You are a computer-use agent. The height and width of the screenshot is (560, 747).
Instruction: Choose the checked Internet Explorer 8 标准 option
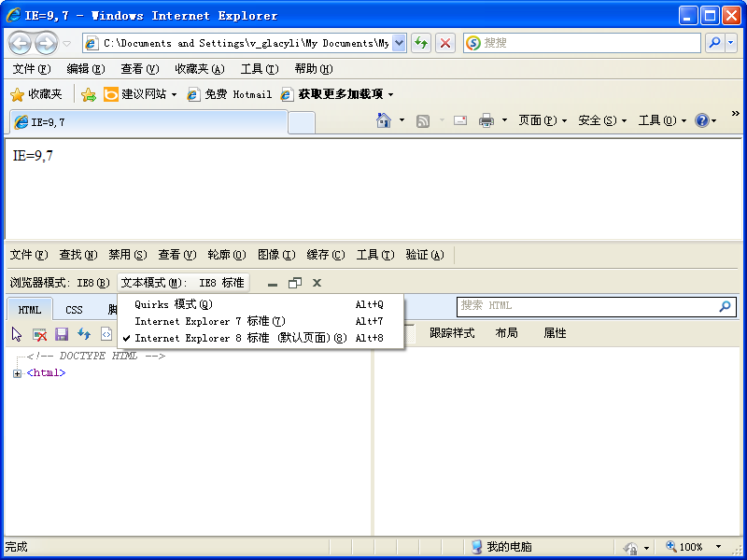pos(240,338)
